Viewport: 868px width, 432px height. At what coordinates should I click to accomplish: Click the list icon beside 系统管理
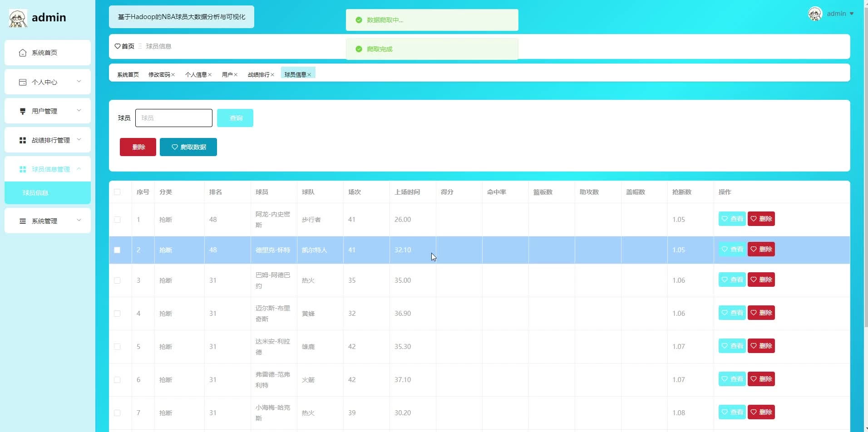[23, 221]
